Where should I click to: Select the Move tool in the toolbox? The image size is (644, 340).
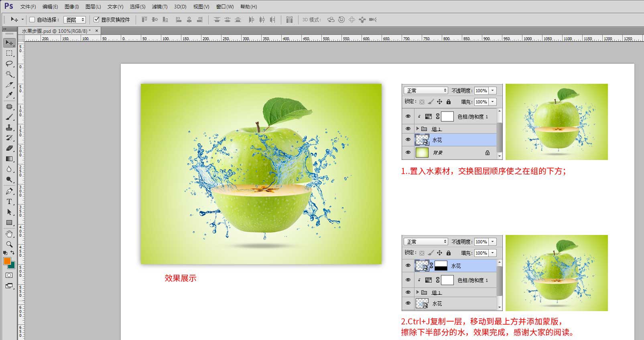[x=9, y=42]
